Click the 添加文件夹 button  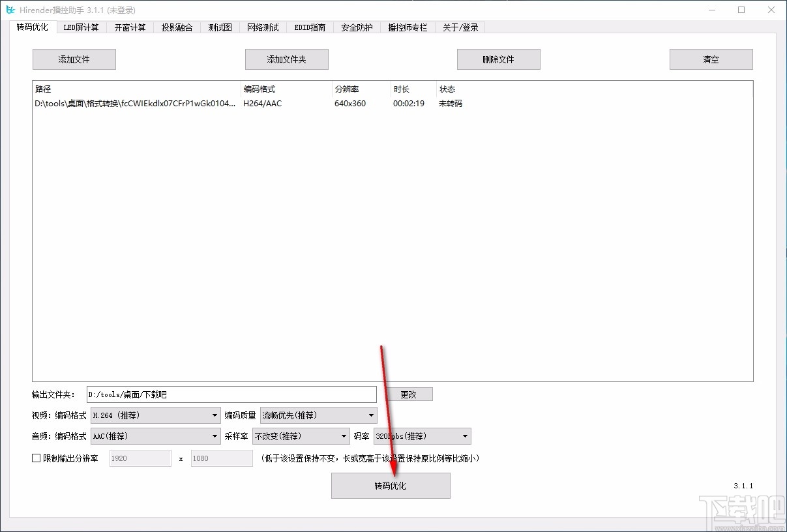click(286, 59)
